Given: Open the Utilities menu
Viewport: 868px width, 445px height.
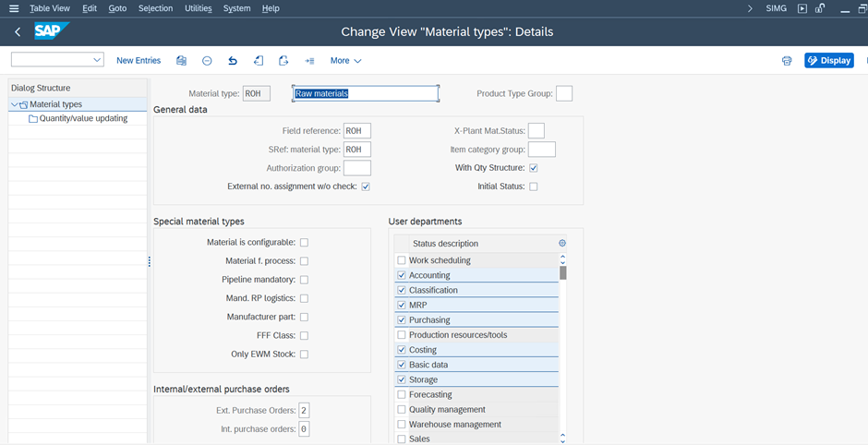Looking at the screenshot, I should point(199,8).
